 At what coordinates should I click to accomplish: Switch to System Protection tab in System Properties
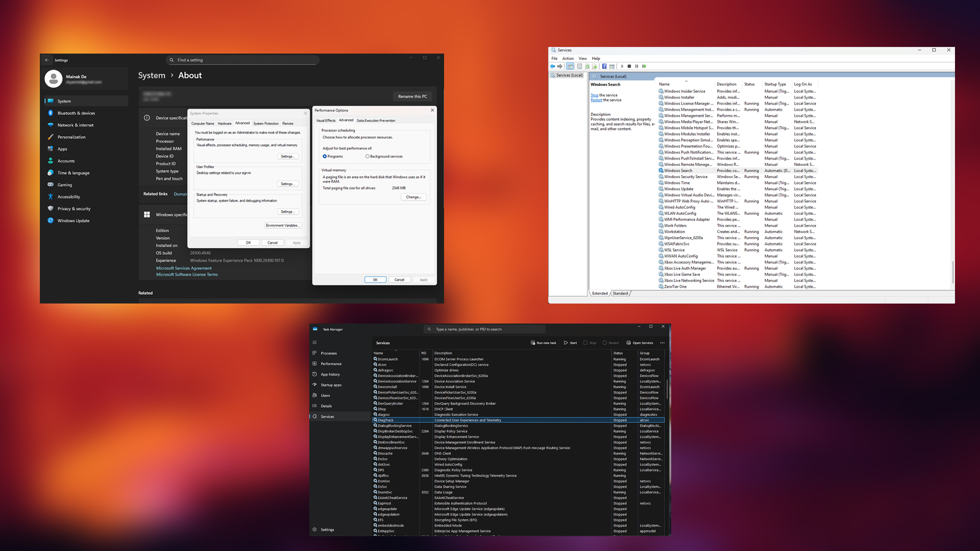[x=266, y=123]
